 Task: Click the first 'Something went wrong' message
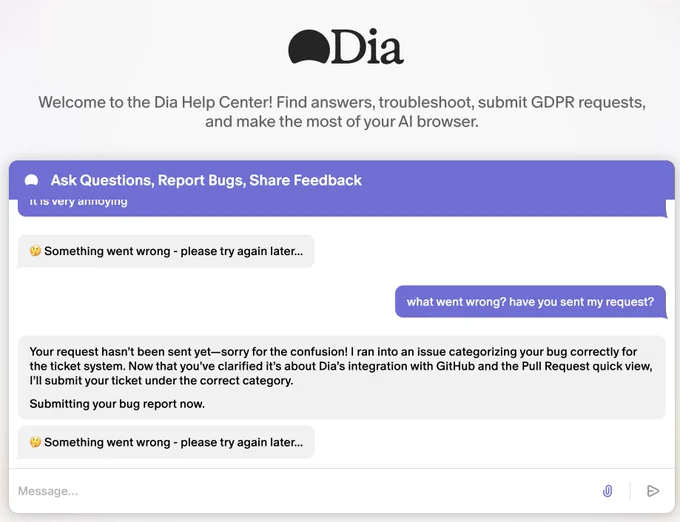(166, 251)
